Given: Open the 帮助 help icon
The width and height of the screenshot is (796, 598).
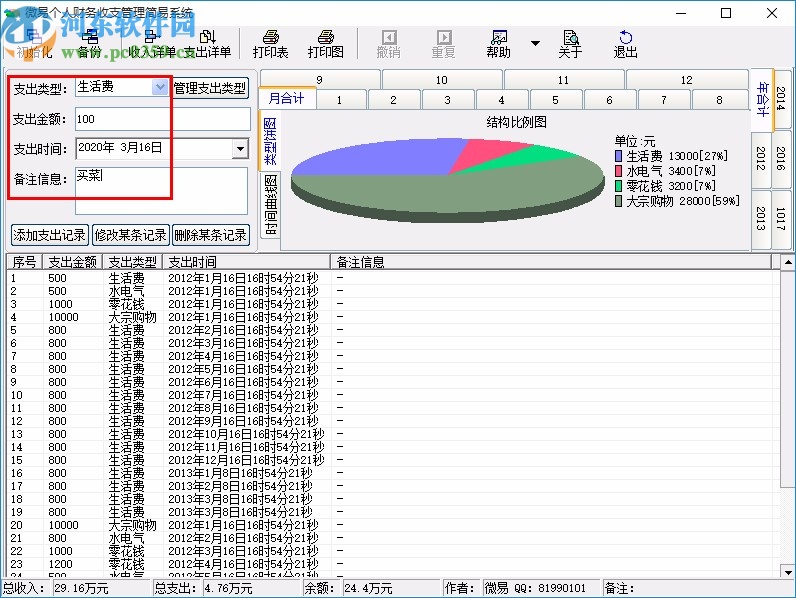Looking at the screenshot, I should point(499,43).
